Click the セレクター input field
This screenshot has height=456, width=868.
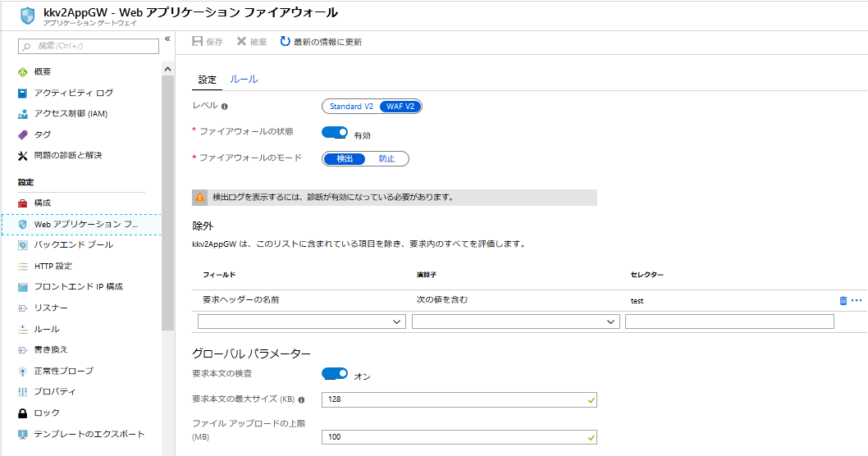(x=729, y=321)
